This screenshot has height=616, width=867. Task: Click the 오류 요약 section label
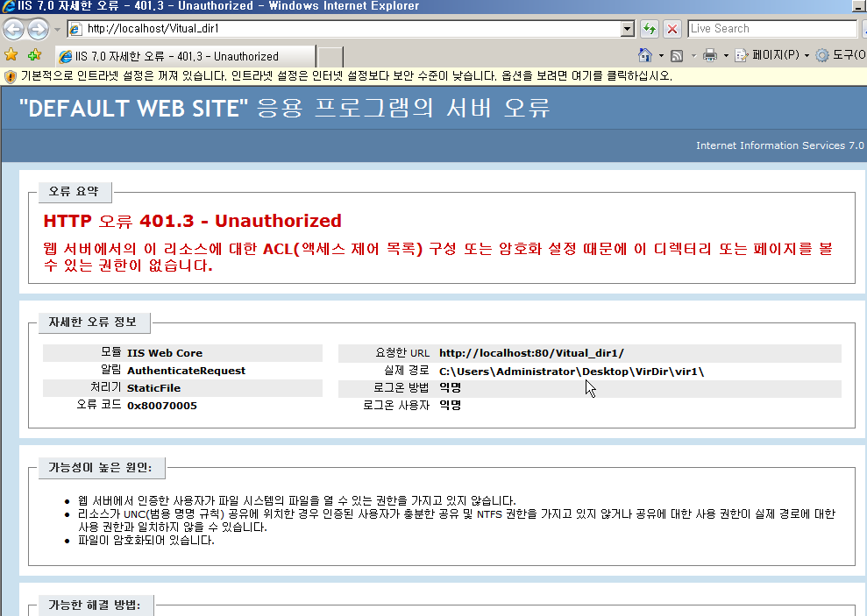pyautogui.click(x=74, y=192)
